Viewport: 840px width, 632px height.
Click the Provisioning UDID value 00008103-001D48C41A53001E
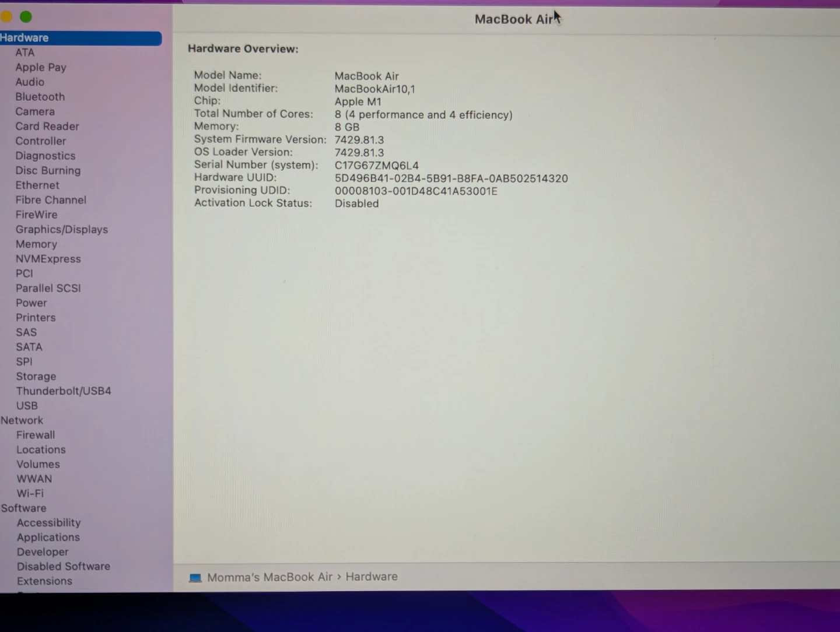tap(416, 191)
